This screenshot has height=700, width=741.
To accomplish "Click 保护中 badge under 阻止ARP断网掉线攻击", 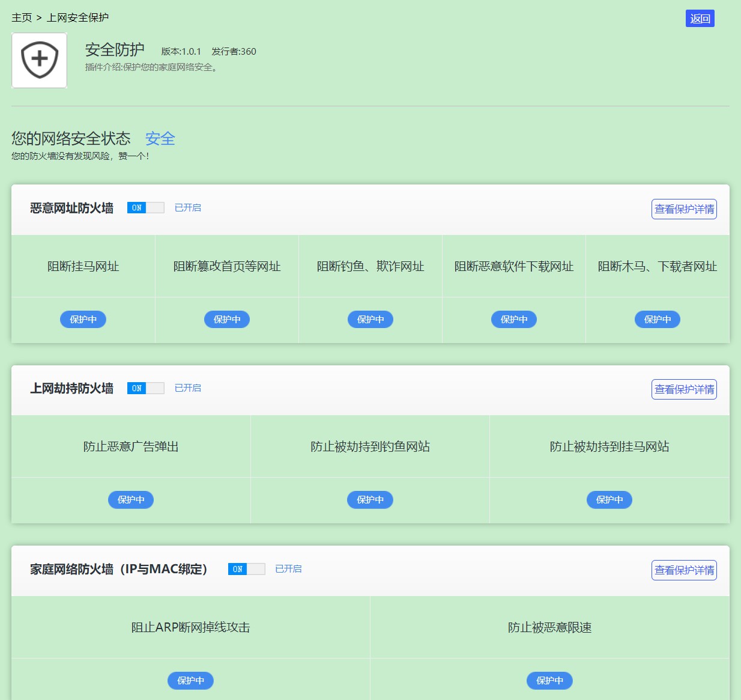I will coord(190,681).
